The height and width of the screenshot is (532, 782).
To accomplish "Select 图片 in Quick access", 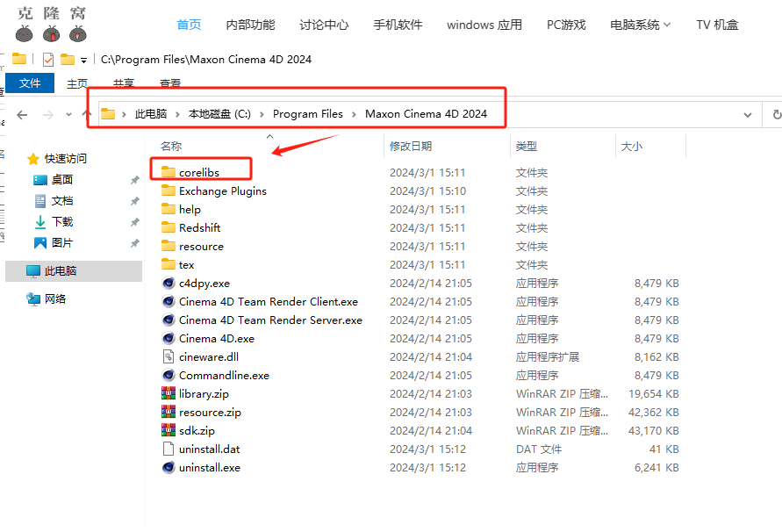I will (x=62, y=242).
